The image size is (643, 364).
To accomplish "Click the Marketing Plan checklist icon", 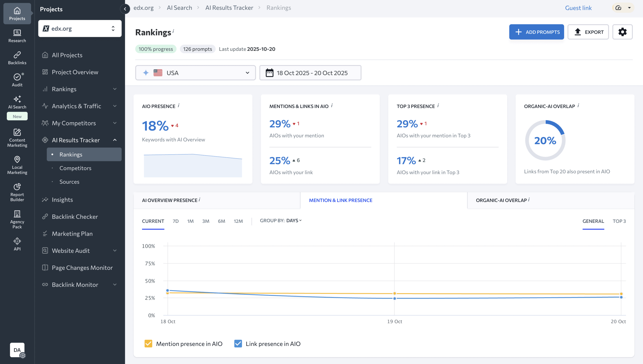I will tap(45, 234).
